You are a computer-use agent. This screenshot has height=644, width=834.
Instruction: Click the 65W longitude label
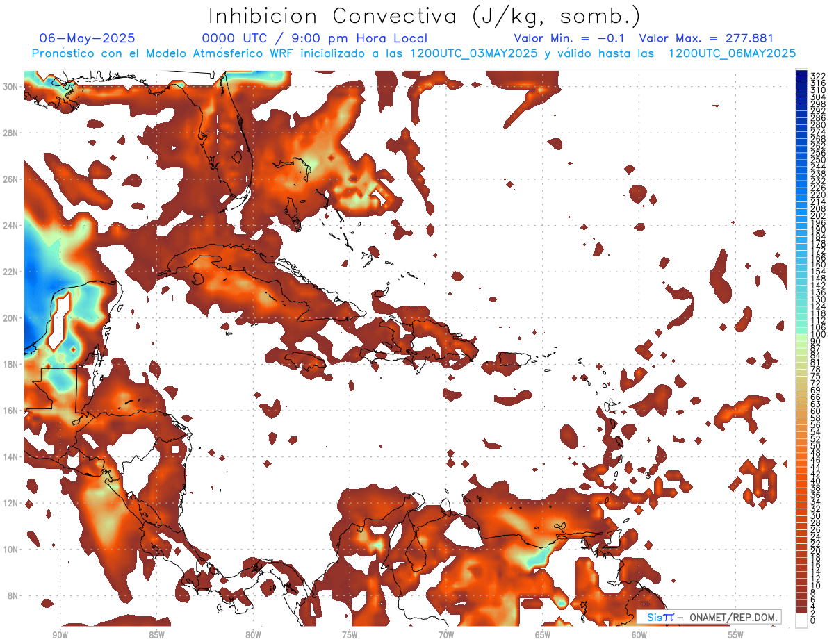click(543, 635)
